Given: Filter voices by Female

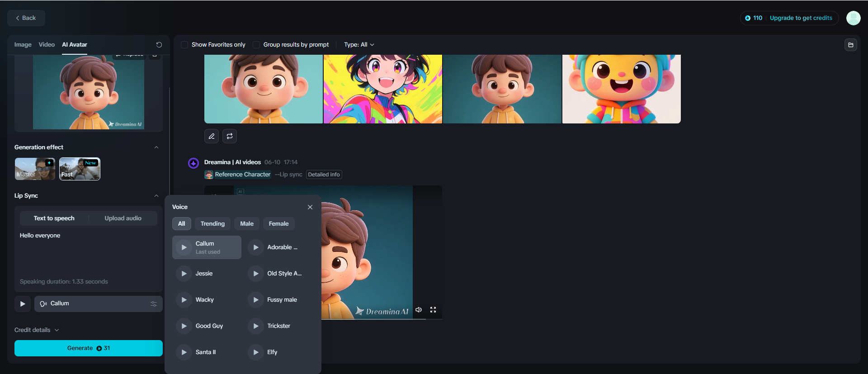Looking at the screenshot, I should pos(279,224).
